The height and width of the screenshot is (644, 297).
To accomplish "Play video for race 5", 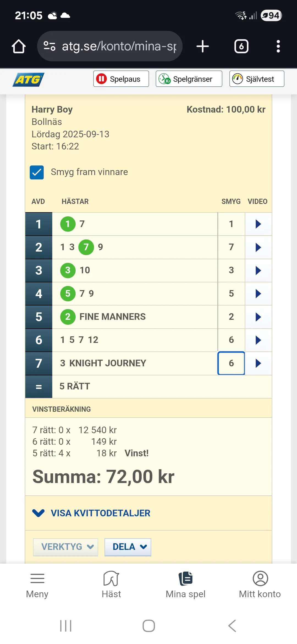I will (258, 317).
